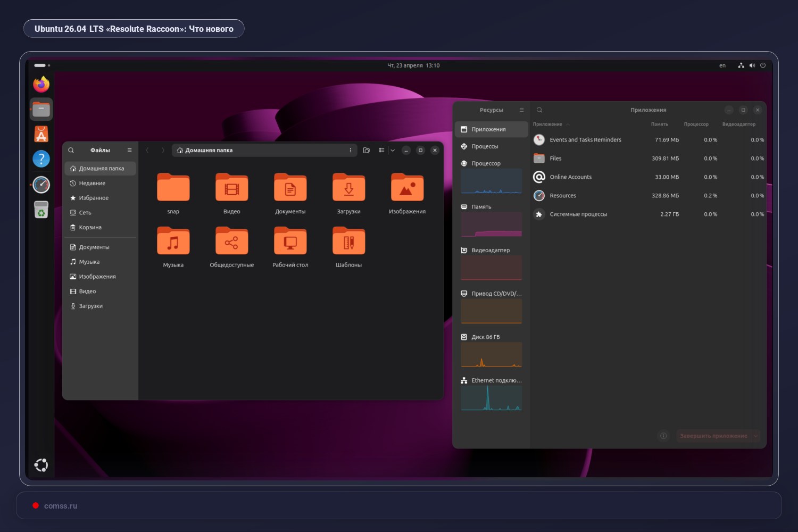Screen dimensions: 798x532
Task: Open the Files hamburger menu
Action: click(x=129, y=151)
